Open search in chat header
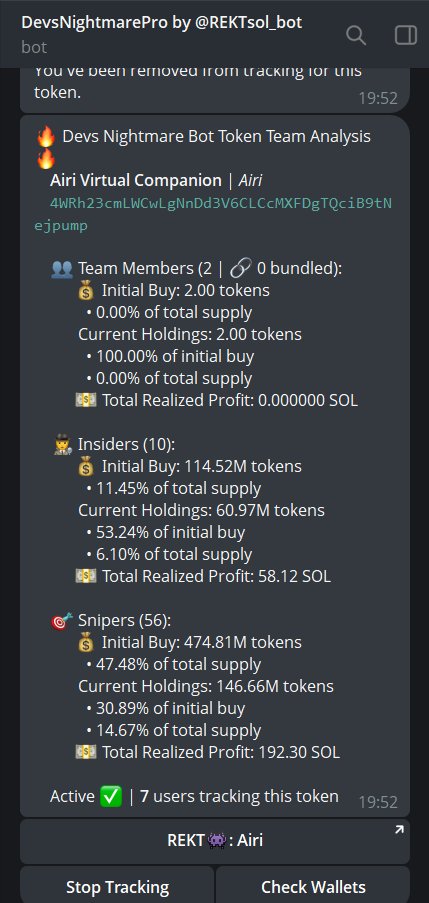This screenshot has height=903, width=429. pyautogui.click(x=355, y=36)
